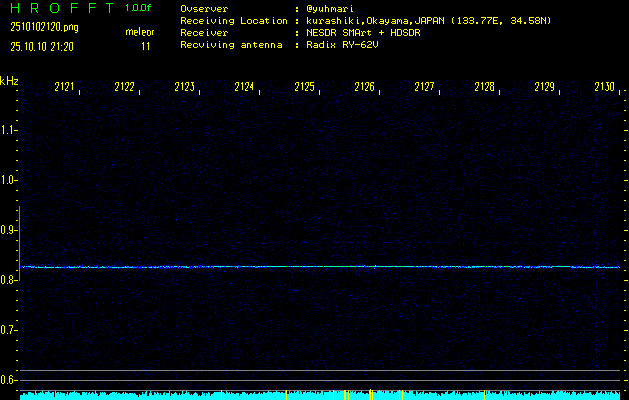
Task: Click the 0.8 frequency axis label
Action: click(9, 280)
